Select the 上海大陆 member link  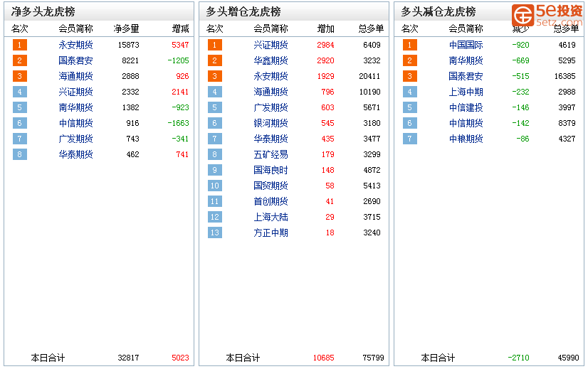[271, 218]
